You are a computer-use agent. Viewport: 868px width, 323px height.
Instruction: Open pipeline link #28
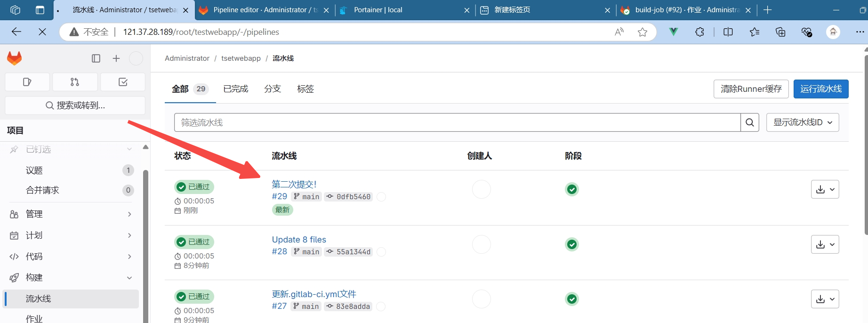[280, 251]
